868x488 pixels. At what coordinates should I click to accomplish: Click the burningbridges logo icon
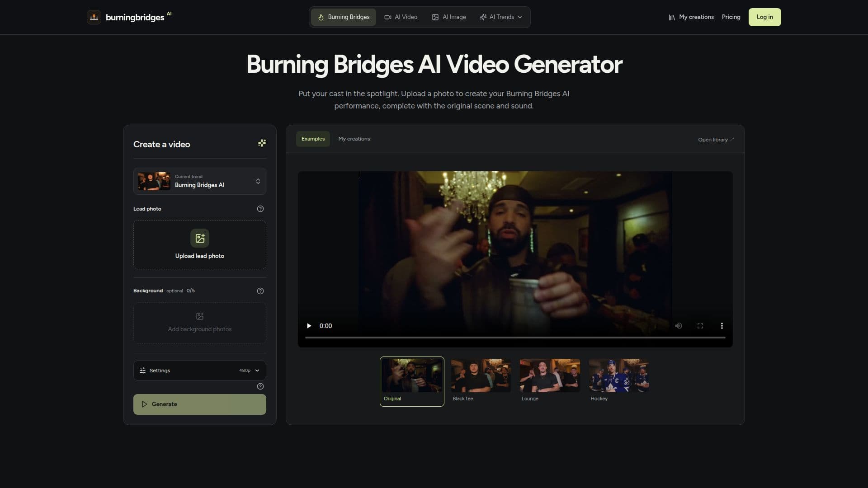(94, 17)
